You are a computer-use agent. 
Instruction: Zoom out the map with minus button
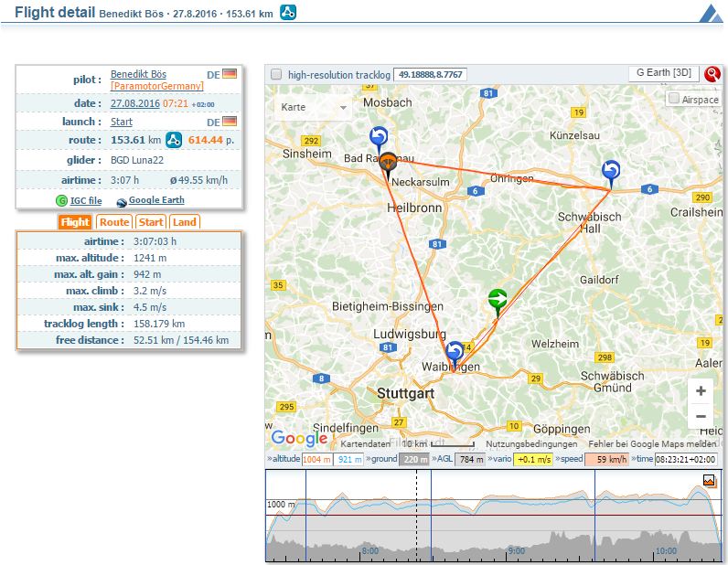(701, 417)
